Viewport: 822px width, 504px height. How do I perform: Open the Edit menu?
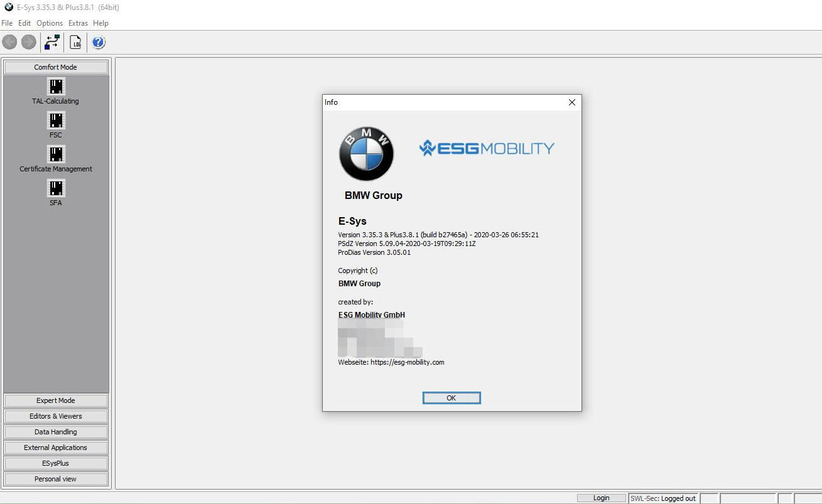point(24,23)
